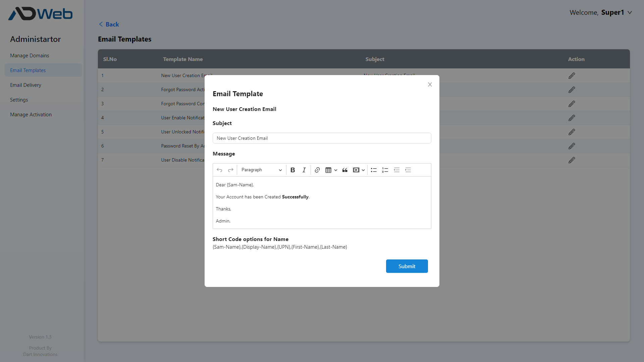
Task: Insert a numbered list
Action: coord(385,170)
